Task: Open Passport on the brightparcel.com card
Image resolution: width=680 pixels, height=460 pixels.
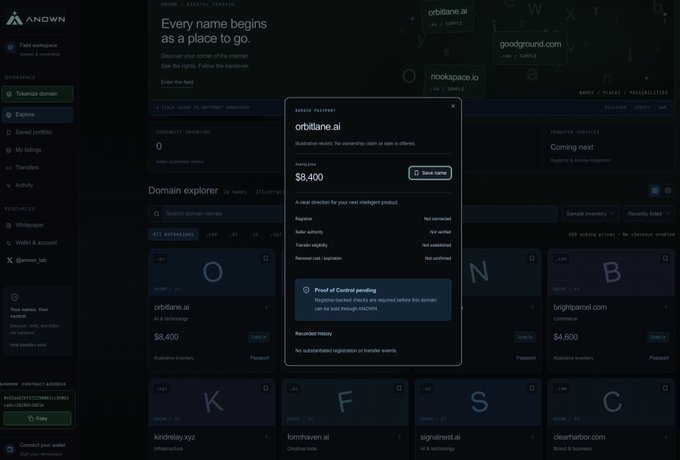Action: (x=659, y=358)
